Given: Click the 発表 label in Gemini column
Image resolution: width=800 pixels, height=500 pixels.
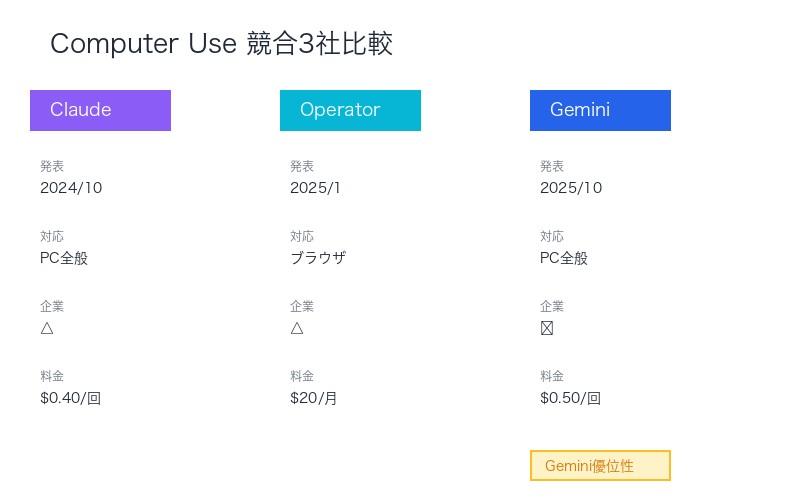Looking at the screenshot, I should point(552,166).
